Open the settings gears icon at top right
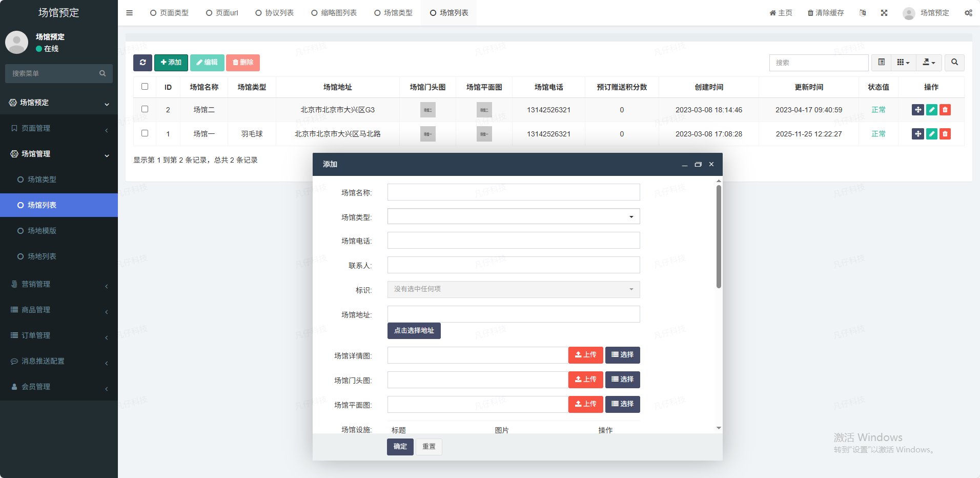Viewport: 980px width, 478px height. (968, 13)
